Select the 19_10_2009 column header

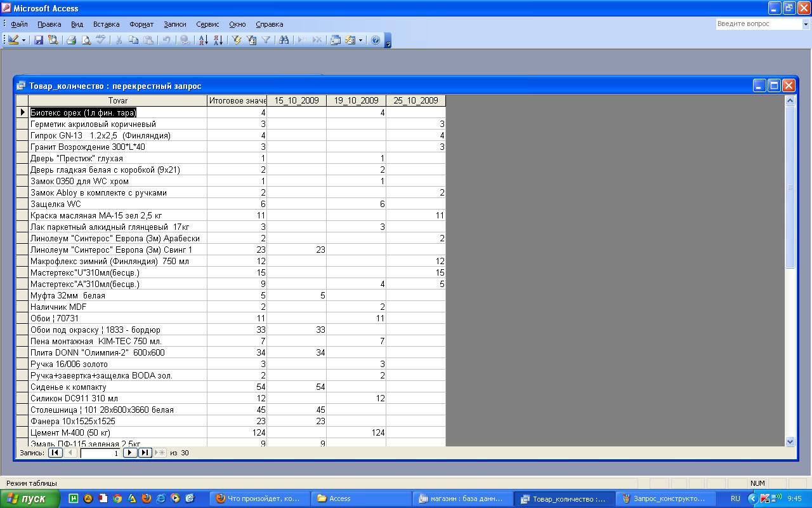[x=356, y=100]
